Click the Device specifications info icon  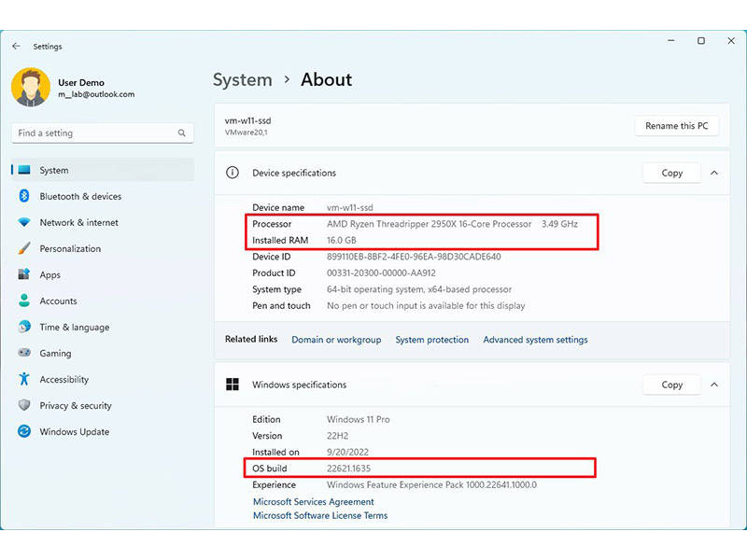233,173
